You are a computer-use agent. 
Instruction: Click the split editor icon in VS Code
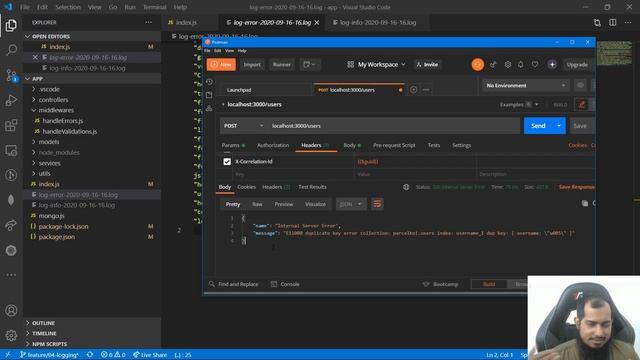613,22
